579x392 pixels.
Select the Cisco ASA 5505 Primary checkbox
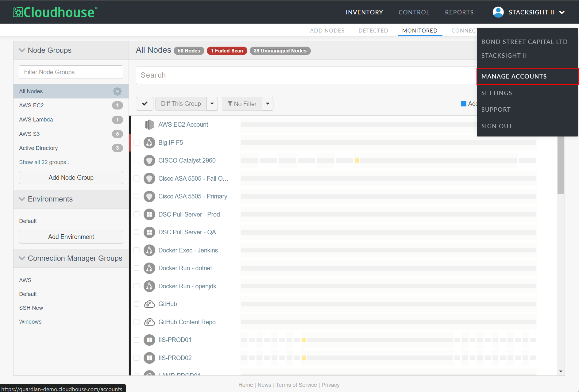(137, 196)
